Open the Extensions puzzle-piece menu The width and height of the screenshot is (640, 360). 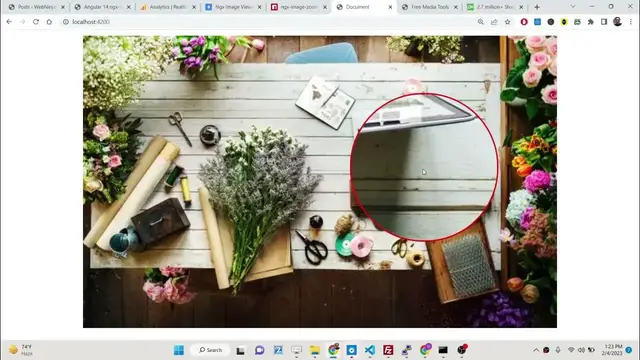tap(591, 22)
